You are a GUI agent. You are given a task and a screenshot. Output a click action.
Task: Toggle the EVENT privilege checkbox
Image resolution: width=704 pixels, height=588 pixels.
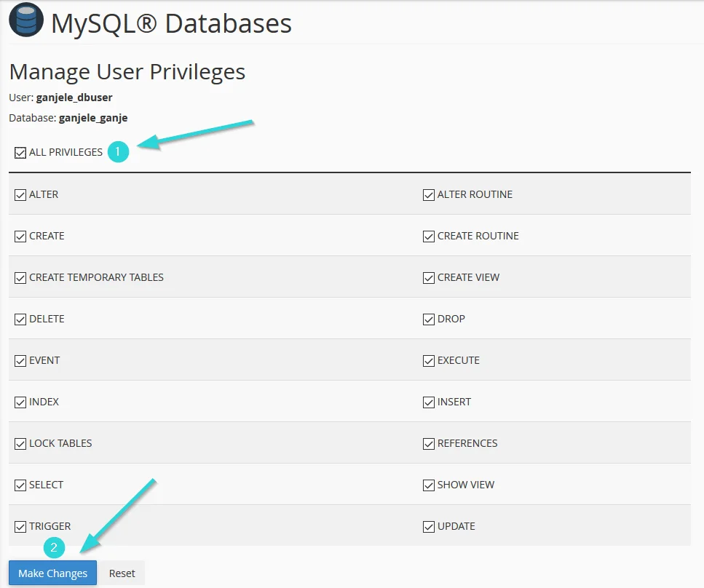pyautogui.click(x=20, y=361)
